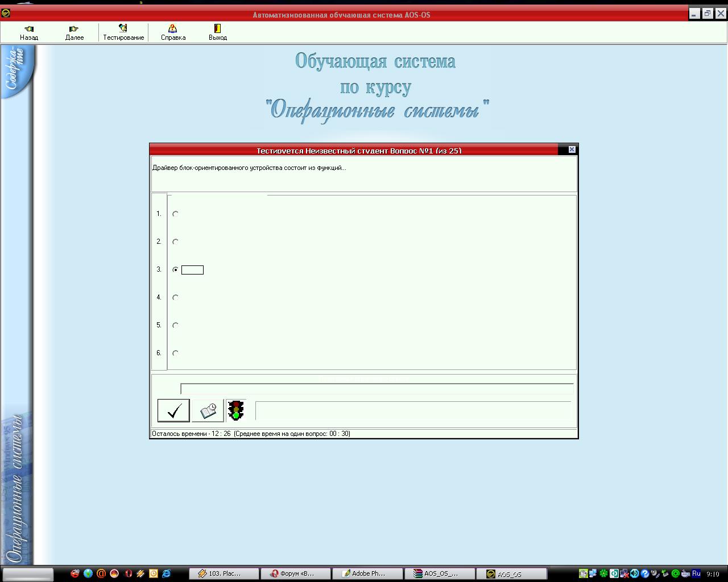This screenshot has width=728, height=582.
Task: Open the 103. Plac... taskbar item
Action: 224,573
